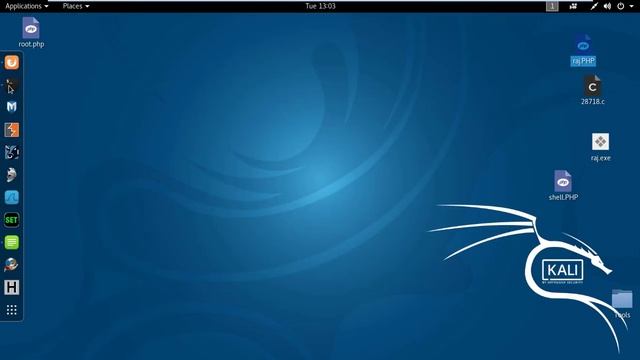Click the power icon in the top bar

click(620, 6)
